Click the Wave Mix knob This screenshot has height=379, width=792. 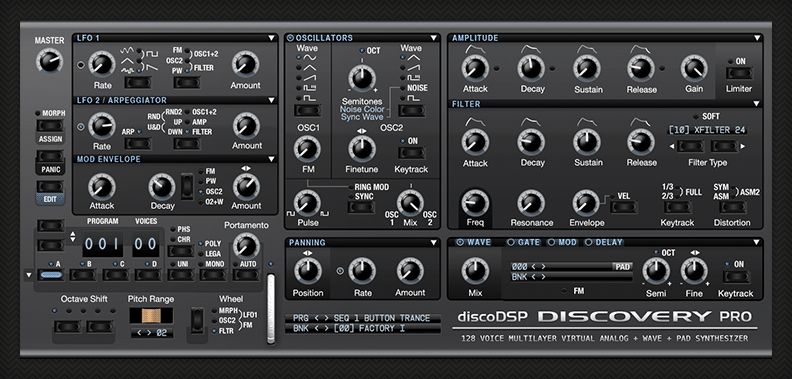coord(475,270)
